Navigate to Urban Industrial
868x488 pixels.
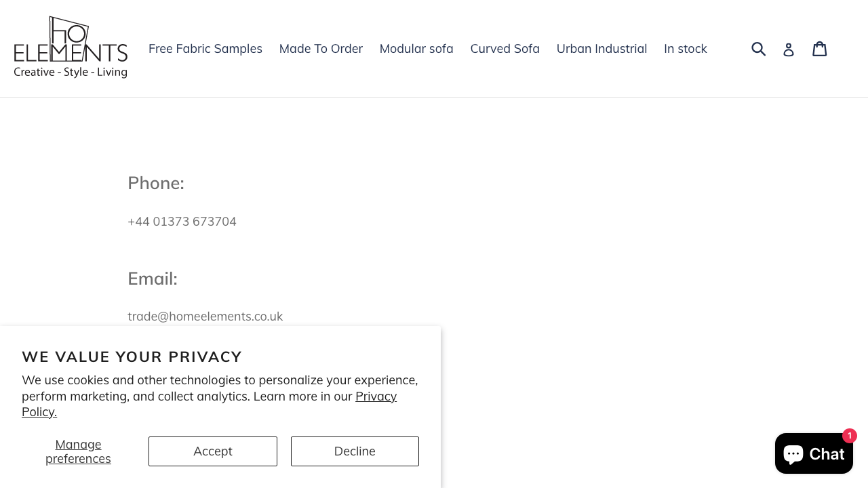(x=601, y=49)
